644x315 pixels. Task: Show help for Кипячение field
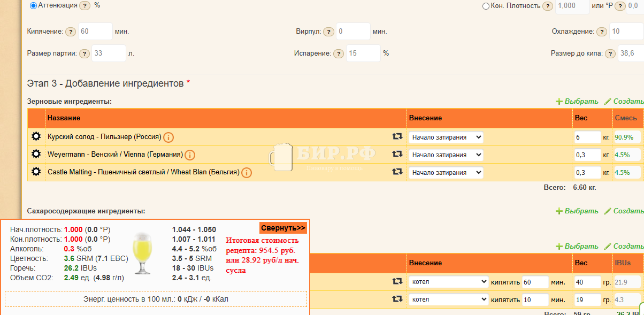[x=70, y=32]
